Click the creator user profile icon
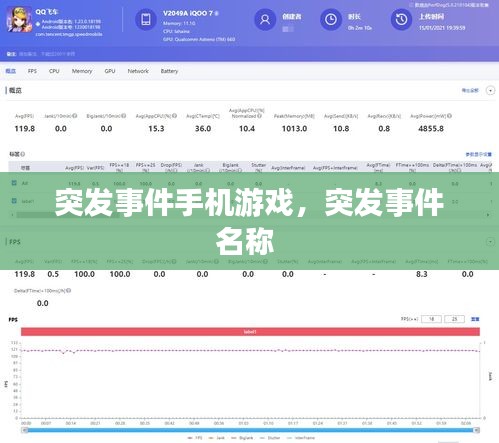Viewport: 499px width, 443px height. coord(265,19)
